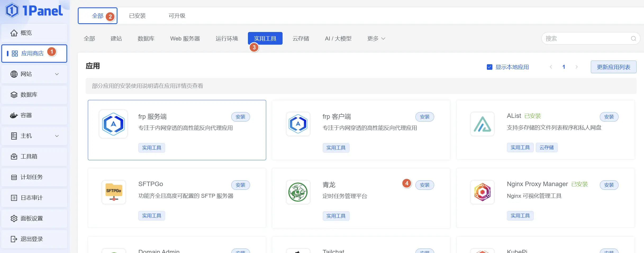644x253 pixels.
Task: Select the top-level 全部 tab
Action: (x=98, y=16)
